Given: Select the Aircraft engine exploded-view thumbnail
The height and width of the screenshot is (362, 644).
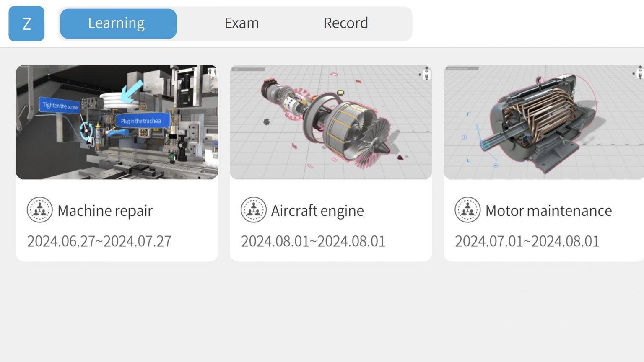Looking at the screenshot, I should click(x=330, y=122).
